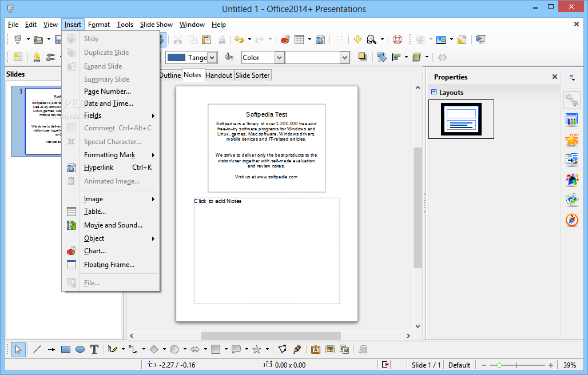Click the blue Tango color swatch
This screenshot has width=588, height=375.
(176, 57)
